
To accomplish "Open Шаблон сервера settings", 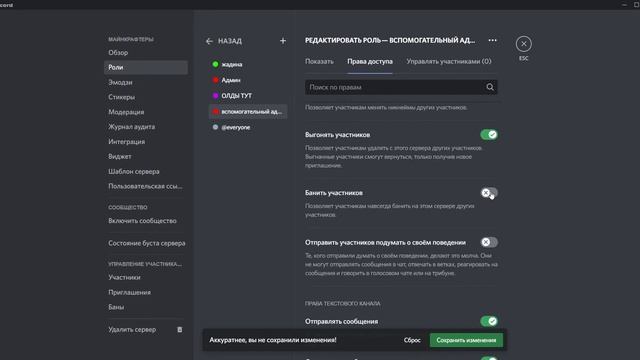I will click(x=146, y=171).
